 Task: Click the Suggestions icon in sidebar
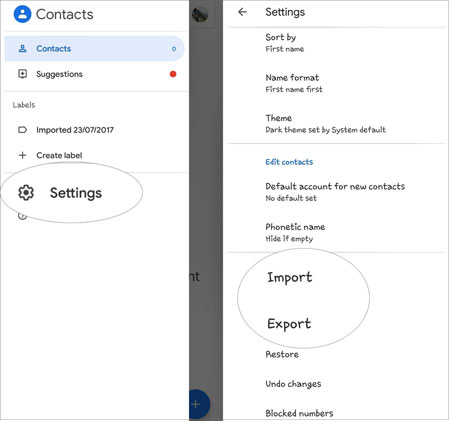pos(22,74)
